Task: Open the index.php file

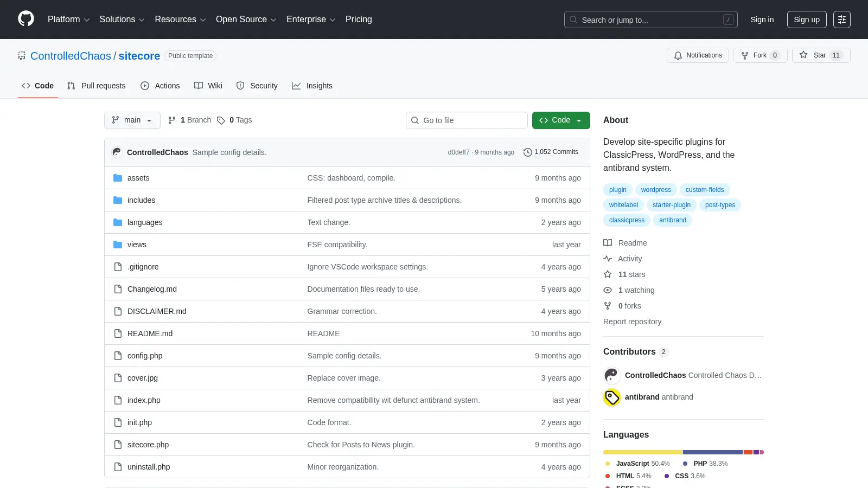Action: coord(144,400)
